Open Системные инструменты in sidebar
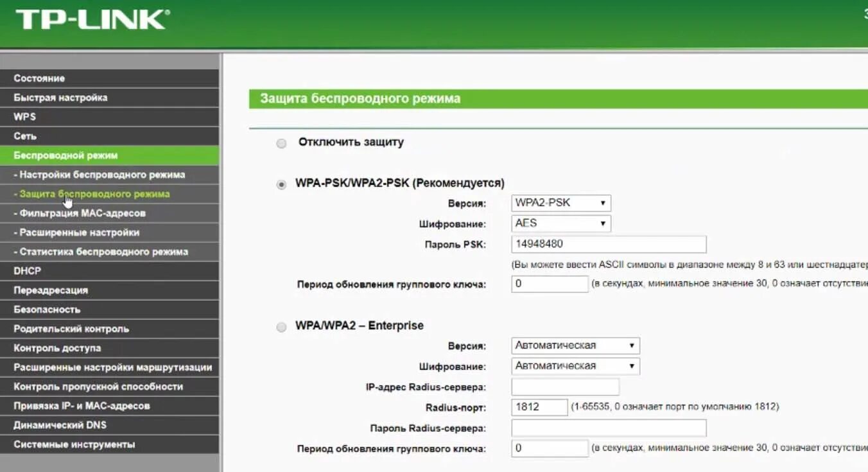The height and width of the screenshot is (472, 868). point(109,444)
